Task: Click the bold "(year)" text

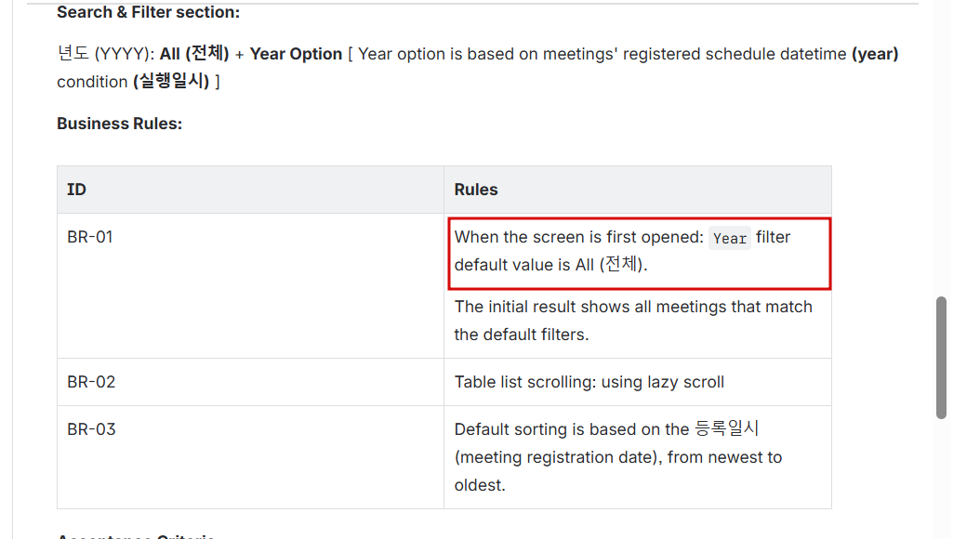Action: click(875, 54)
